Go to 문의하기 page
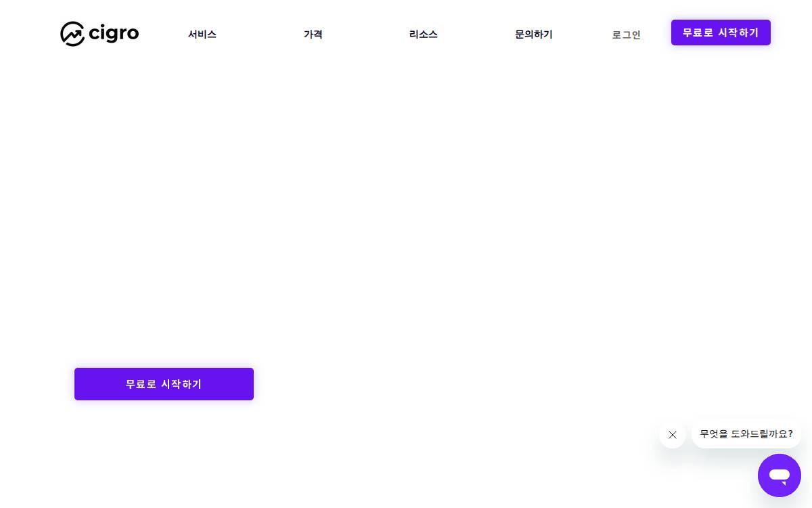 tap(534, 35)
